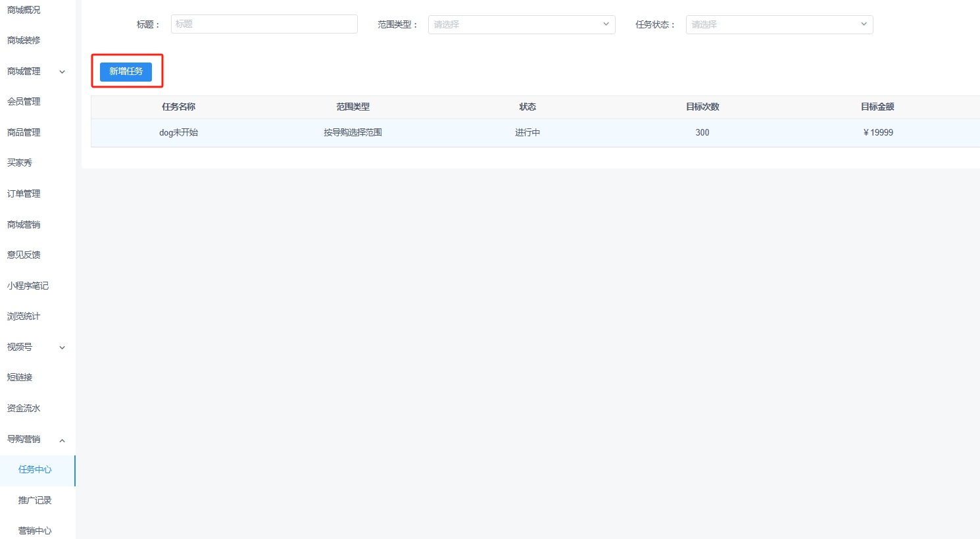
Task: Go to 商品管理 menu item
Action: [24, 132]
